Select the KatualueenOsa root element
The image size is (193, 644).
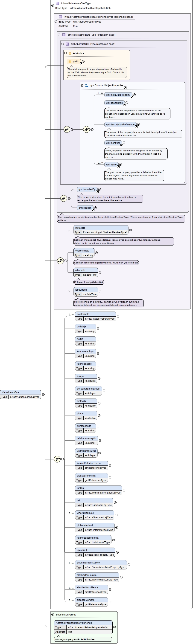pyautogui.click(x=20, y=395)
